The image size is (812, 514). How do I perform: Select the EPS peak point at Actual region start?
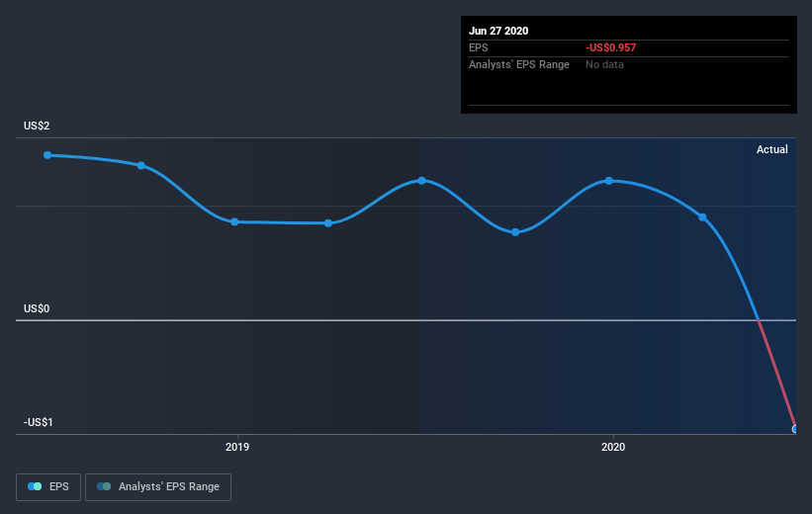click(421, 181)
